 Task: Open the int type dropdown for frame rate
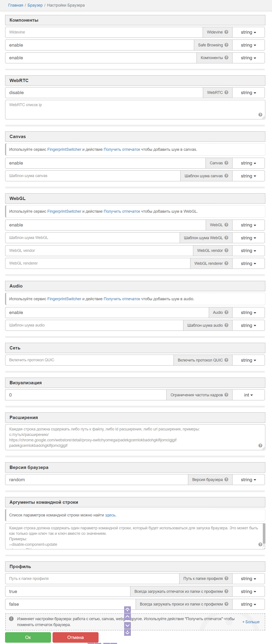248,395
